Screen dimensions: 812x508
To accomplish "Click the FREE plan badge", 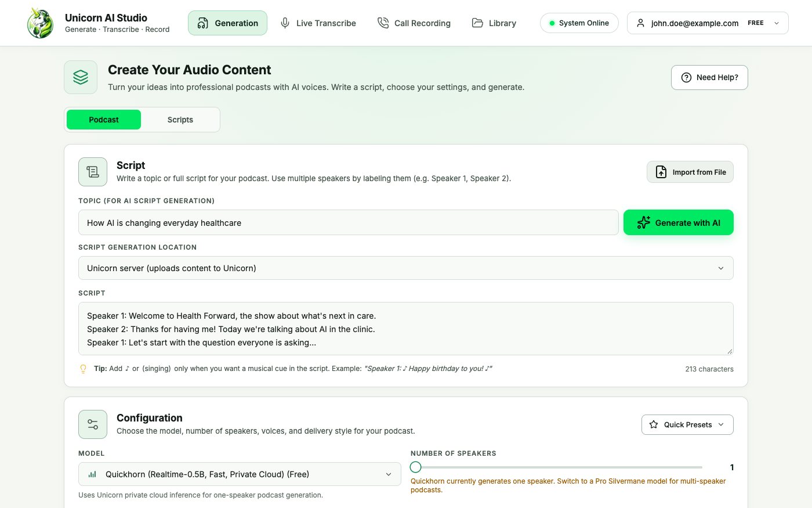I will 755,23.
